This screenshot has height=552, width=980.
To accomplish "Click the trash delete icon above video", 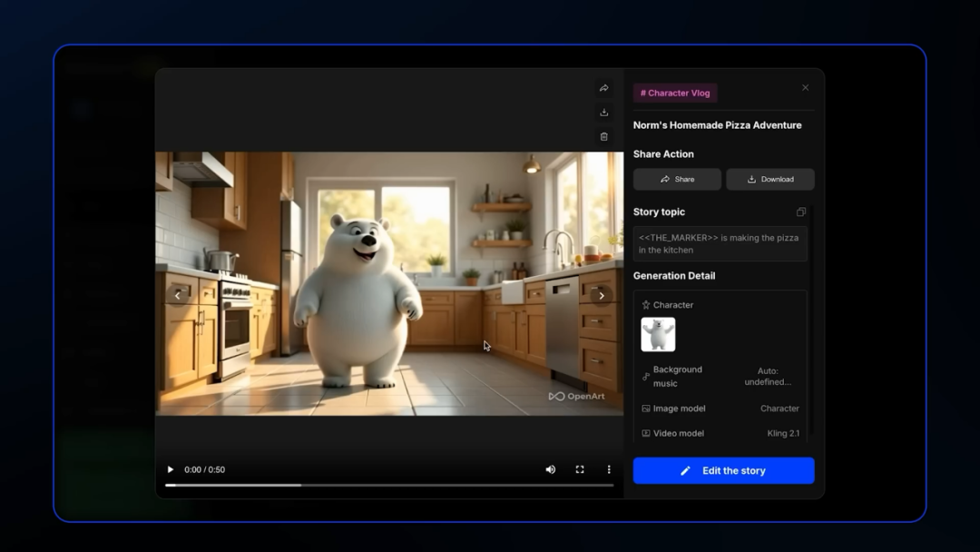I will point(603,136).
